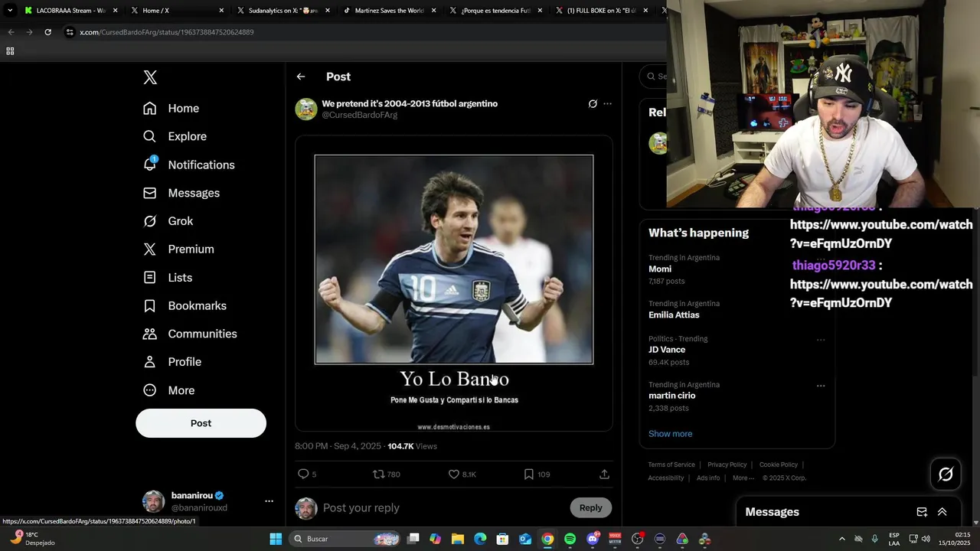Screen dimensions: 980x551
Task: Open the Windows Start menu
Action: coord(276,539)
